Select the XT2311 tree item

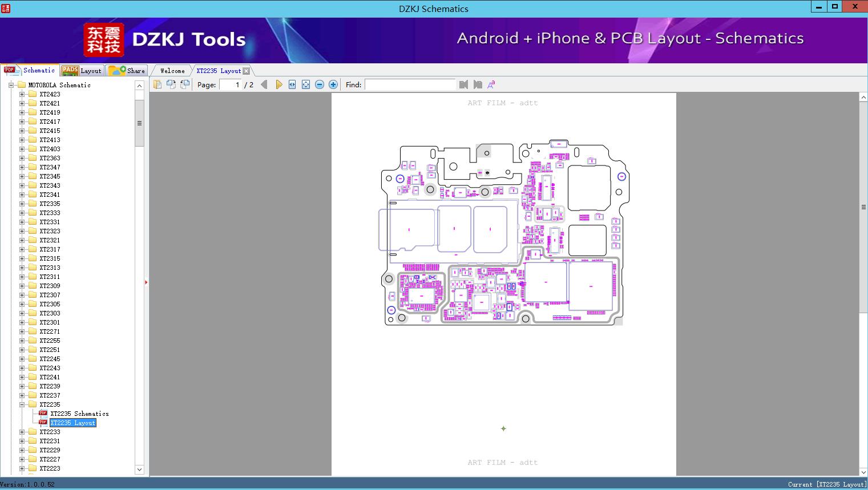click(x=50, y=277)
